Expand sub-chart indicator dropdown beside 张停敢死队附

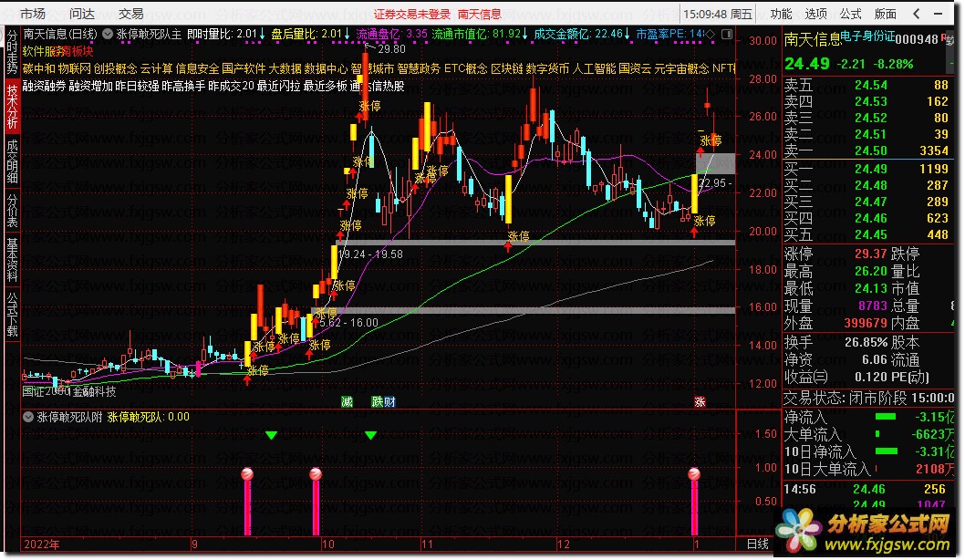click(x=27, y=417)
